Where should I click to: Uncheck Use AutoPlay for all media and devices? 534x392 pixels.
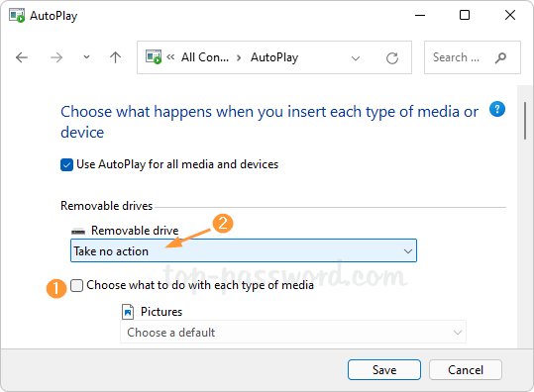point(66,164)
